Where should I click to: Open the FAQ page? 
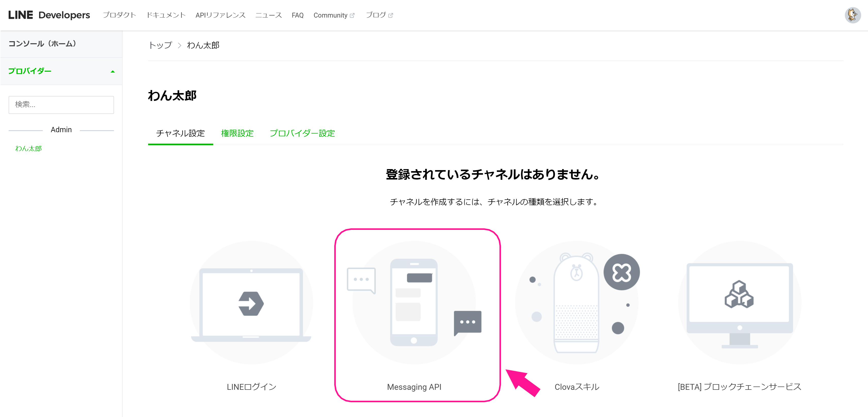[x=297, y=15]
